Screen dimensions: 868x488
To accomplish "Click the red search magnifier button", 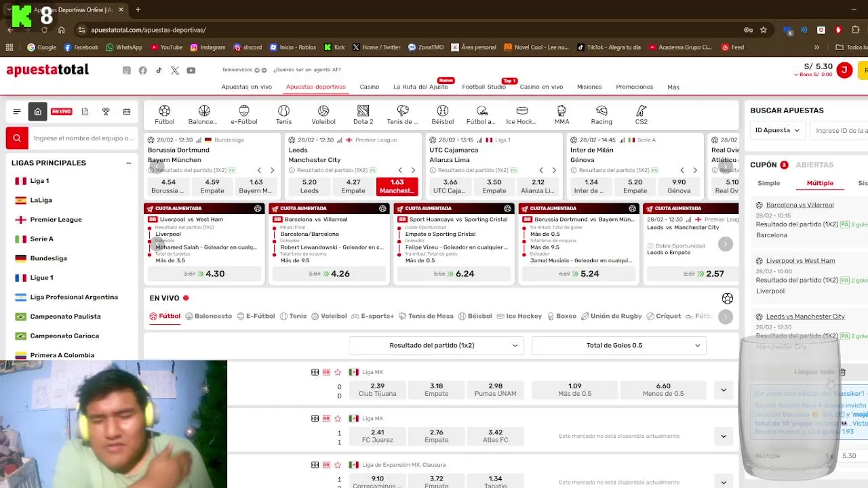I will 17,138.
